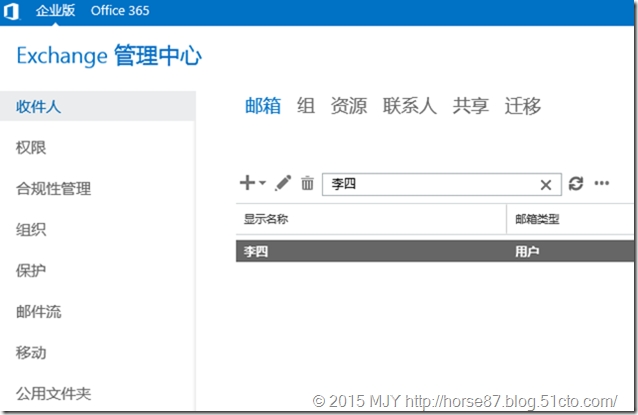Viewport: 638px width, 415px height.
Task: Expand the dropdown arrow beside the plus icon
Action: [x=262, y=183]
